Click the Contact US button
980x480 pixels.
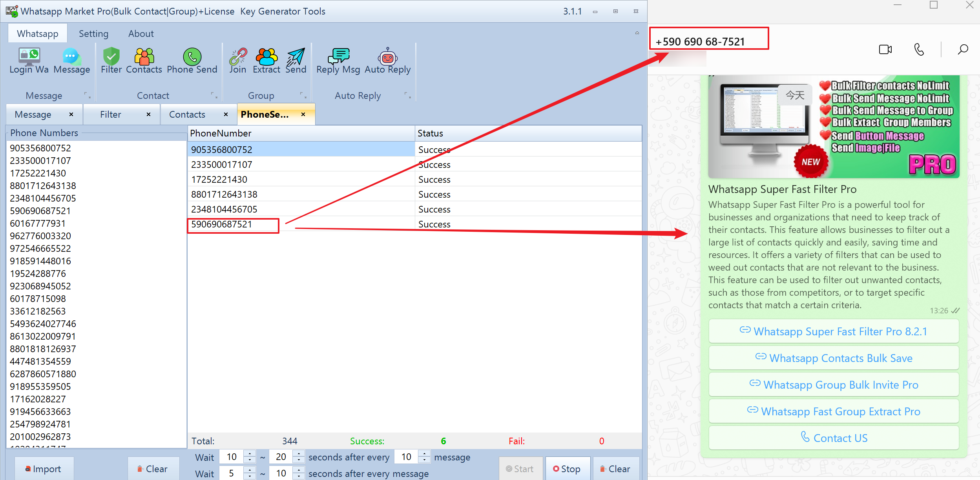pos(834,438)
